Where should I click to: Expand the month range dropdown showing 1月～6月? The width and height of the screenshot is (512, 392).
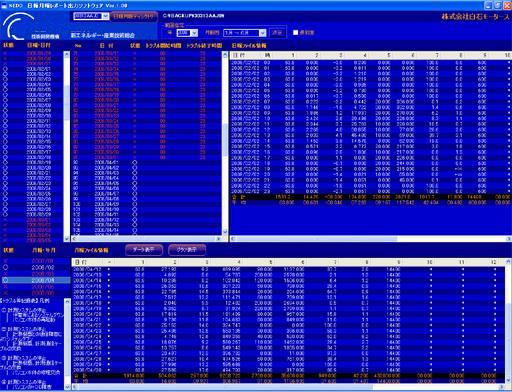tap(262, 33)
